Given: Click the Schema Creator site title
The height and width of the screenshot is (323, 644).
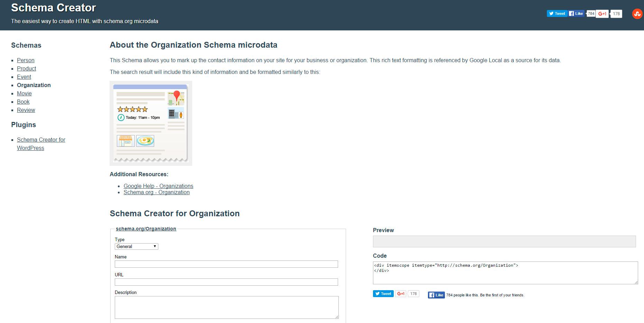Looking at the screenshot, I should [54, 8].
